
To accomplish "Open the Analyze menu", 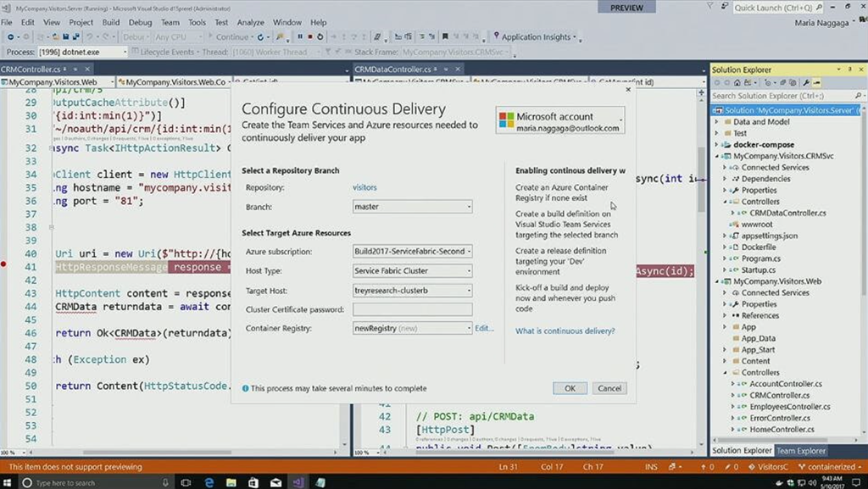I will (x=250, y=22).
